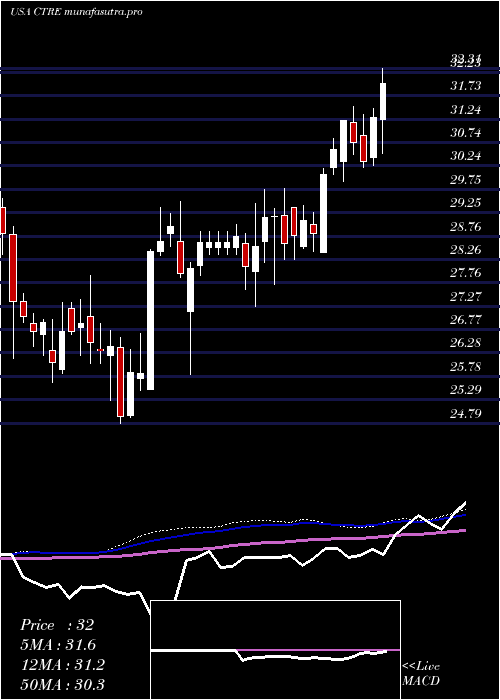Click the 5MA : 31.6 value
Image resolution: width=500 pixels, height=700 pixels.
click(58, 645)
